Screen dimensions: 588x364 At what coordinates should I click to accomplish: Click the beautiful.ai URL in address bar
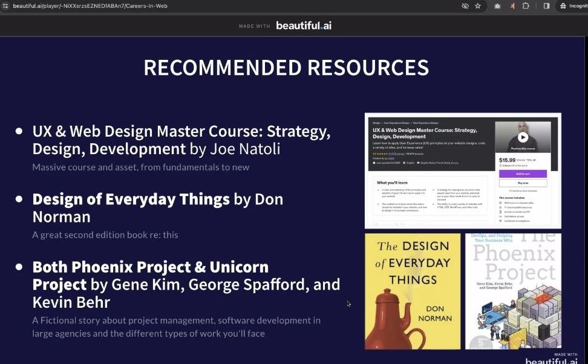[x=90, y=6]
